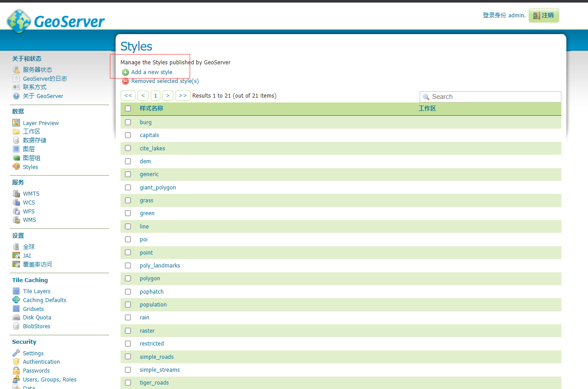Click the red minus Removed selected style(s) icon
This screenshot has height=389, width=588.
(x=125, y=81)
